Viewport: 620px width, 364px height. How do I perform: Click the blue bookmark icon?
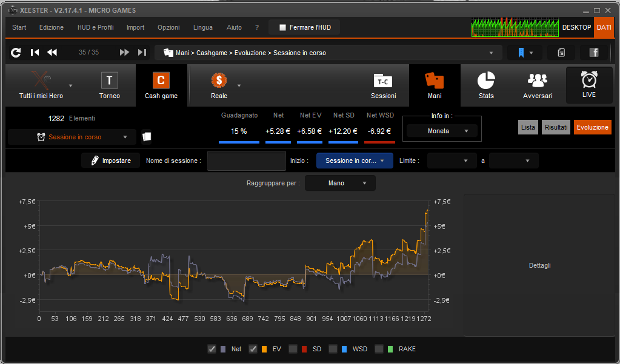(x=521, y=53)
